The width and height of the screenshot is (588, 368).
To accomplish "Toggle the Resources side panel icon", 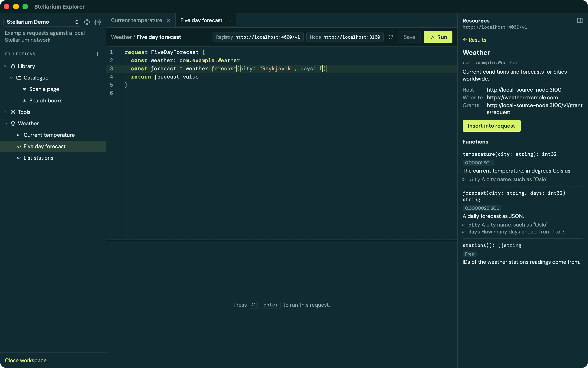I will click(580, 20).
